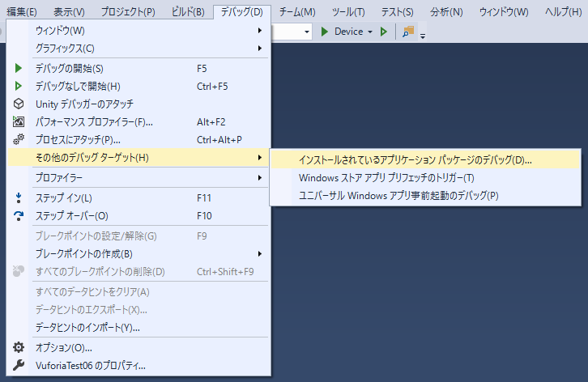Screen dimensions: 588x382
Task: Open the ウィンドウ(W) menu bar item
Action: pyautogui.click(x=504, y=12)
